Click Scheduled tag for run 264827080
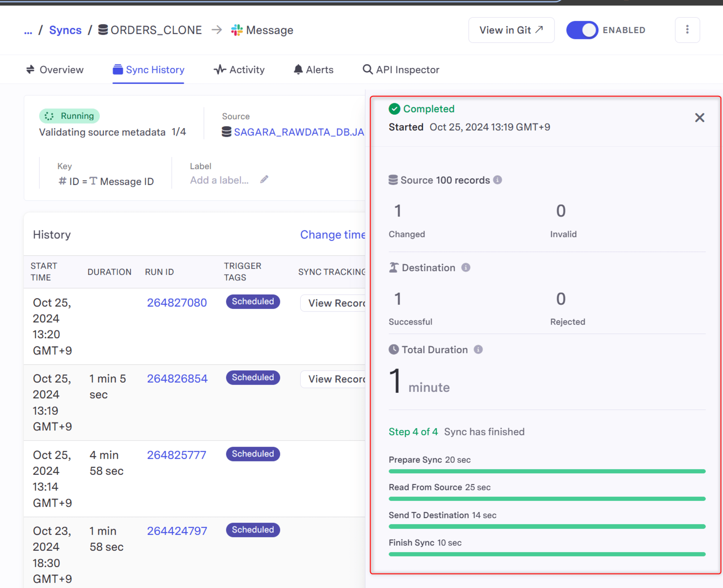Viewport: 723px width, 588px height. (253, 301)
